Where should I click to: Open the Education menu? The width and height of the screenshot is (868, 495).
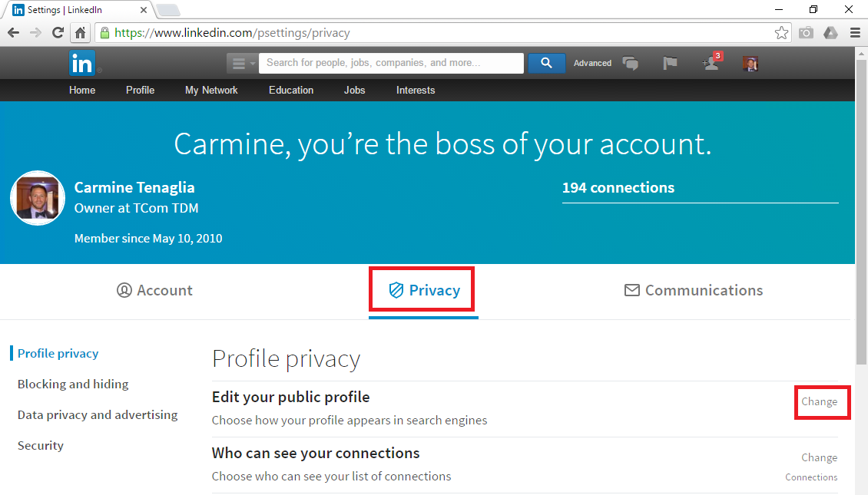tap(291, 90)
